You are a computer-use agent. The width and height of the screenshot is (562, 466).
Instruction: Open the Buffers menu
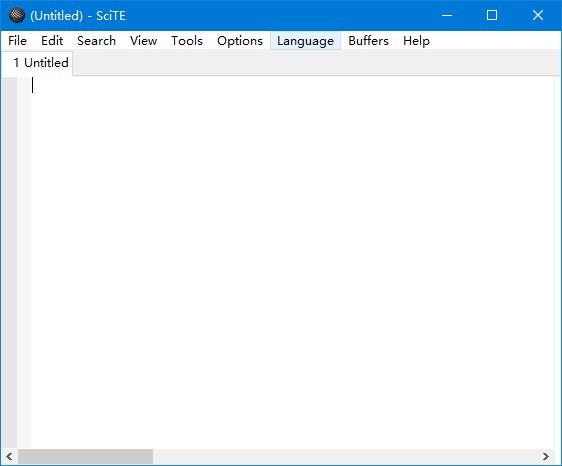click(x=368, y=41)
